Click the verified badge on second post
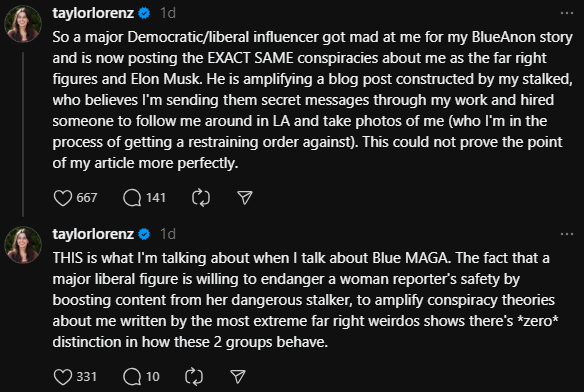The image size is (584, 392). pyautogui.click(x=144, y=234)
